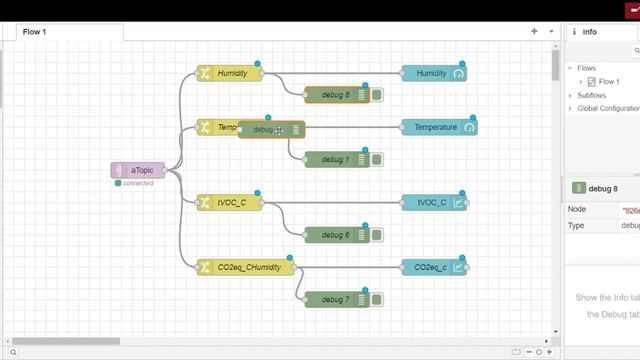Select the debug 8 node
The image size is (640, 360).
337,95
